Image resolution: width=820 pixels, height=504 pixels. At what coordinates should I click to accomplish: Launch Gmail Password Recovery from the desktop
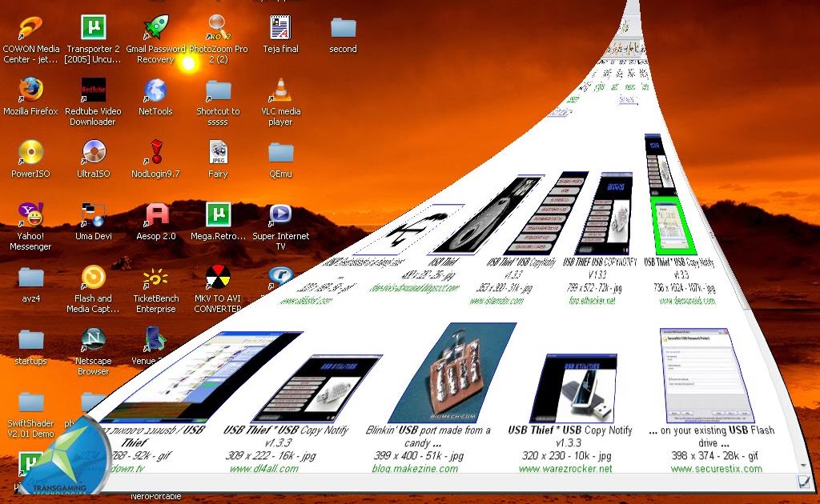coord(155,27)
